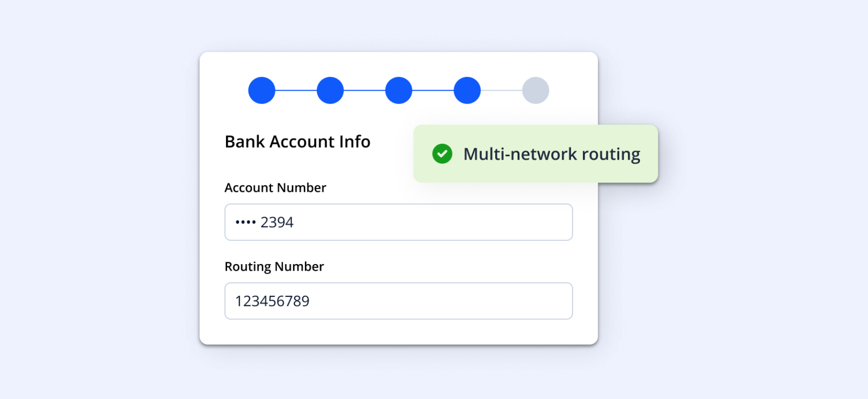Screen dimensions: 868x399
Task: Click connector line between first and second steps
Action: tap(296, 90)
